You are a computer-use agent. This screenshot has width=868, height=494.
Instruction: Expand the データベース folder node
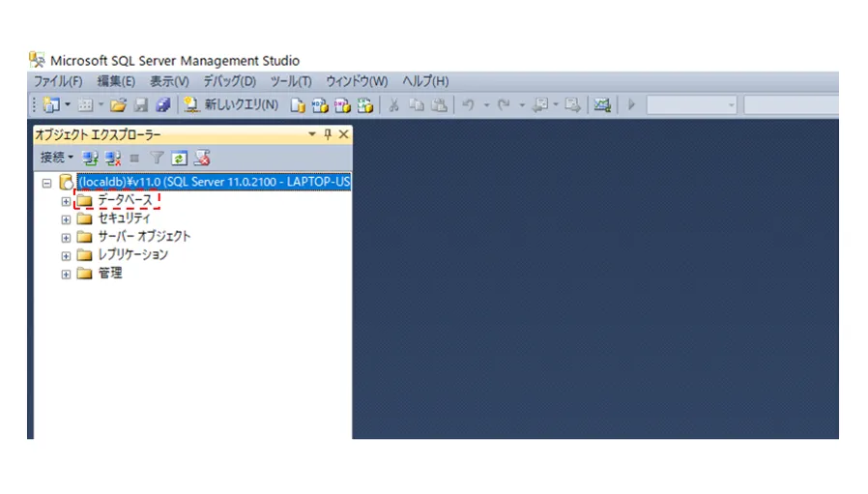(x=67, y=201)
